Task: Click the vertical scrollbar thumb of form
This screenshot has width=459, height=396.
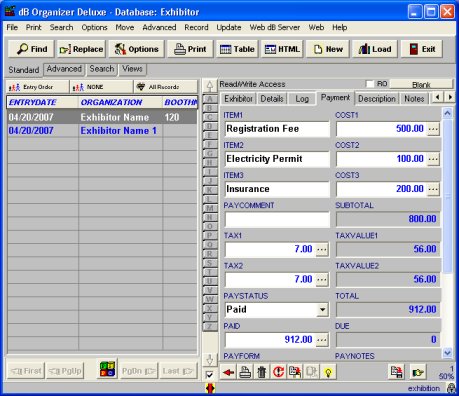Action: (x=447, y=196)
